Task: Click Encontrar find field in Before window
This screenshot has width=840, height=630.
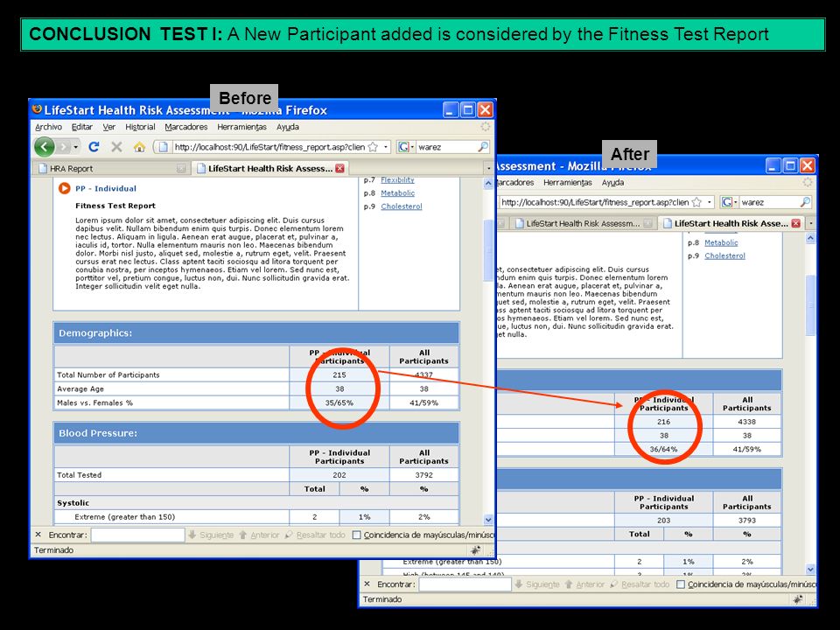Action: 137,535
